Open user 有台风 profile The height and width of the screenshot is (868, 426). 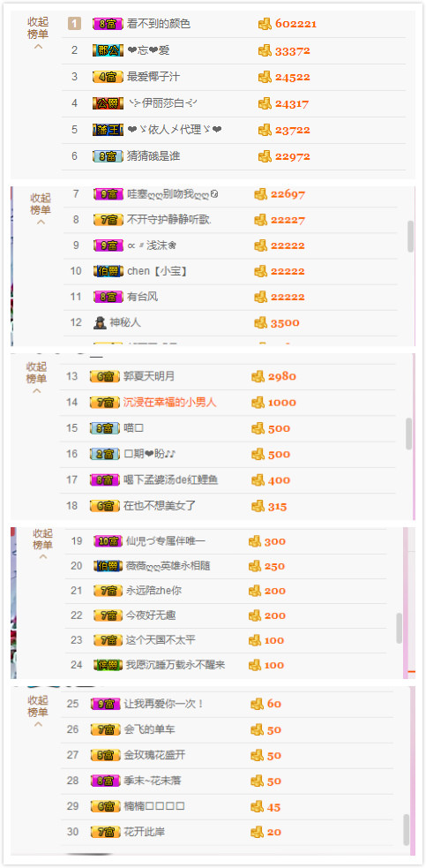143,297
